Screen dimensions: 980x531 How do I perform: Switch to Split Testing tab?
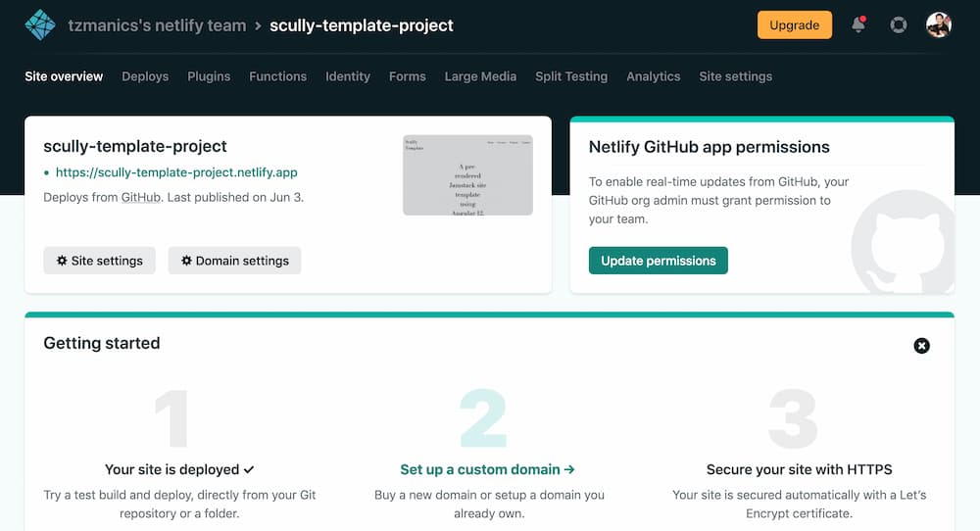(571, 76)
